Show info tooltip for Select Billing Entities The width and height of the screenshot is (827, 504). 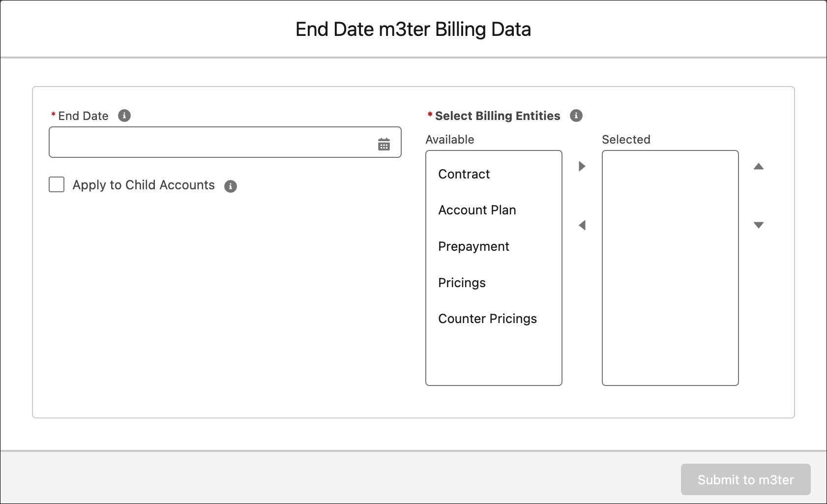[576, 116]
